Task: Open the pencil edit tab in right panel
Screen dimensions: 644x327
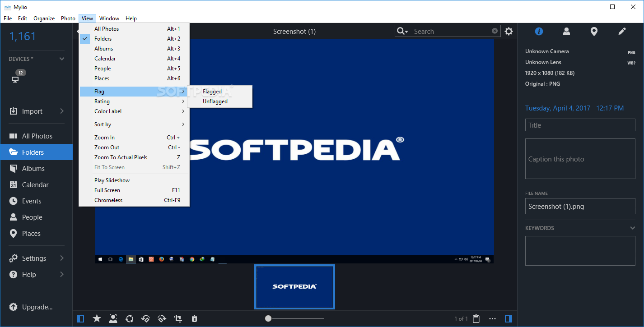Action: (622, 32)
